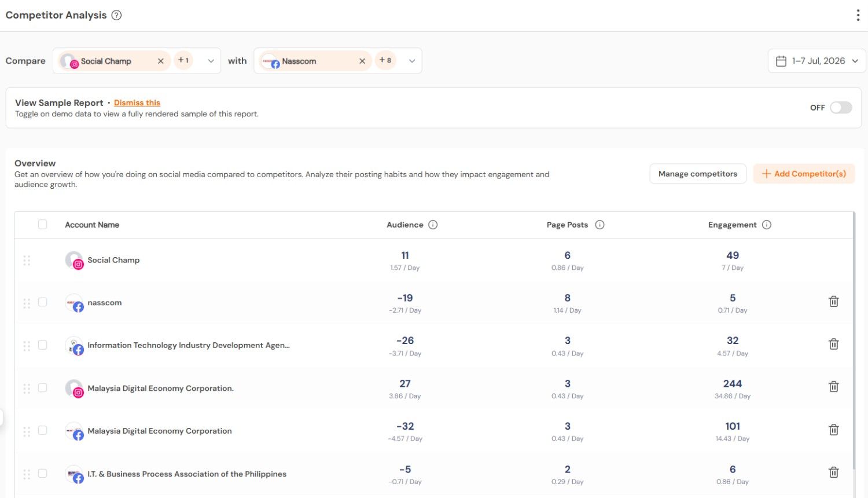Screen dimensions: 868x498
Task: Click Add Competitor(s) button
Action: click(804, 174)
